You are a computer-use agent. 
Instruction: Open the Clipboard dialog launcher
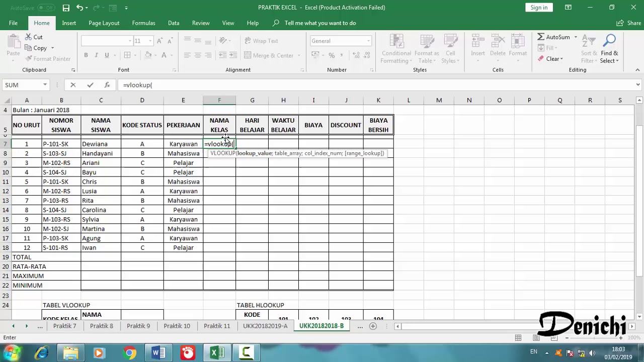click(x=73, y=70)
